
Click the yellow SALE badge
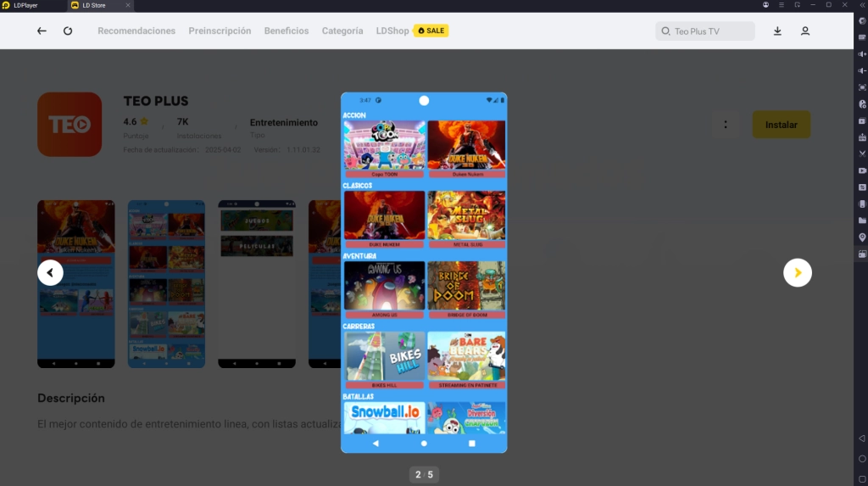coord(431,31)
